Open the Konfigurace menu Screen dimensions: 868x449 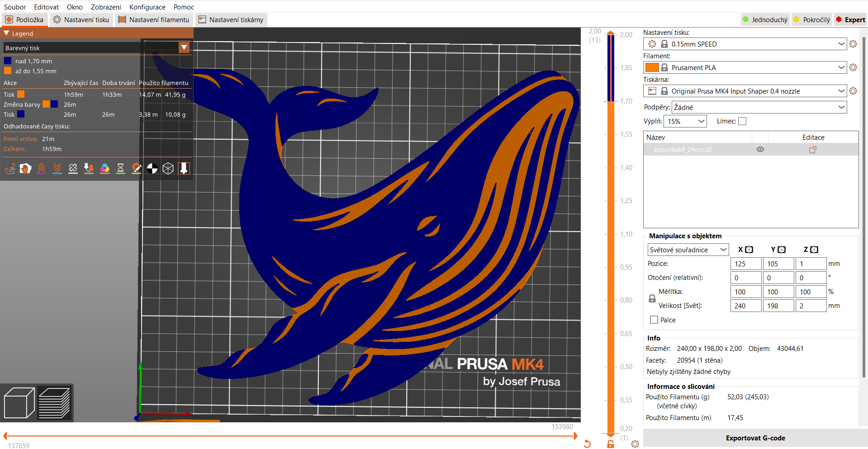click(147, 7)
